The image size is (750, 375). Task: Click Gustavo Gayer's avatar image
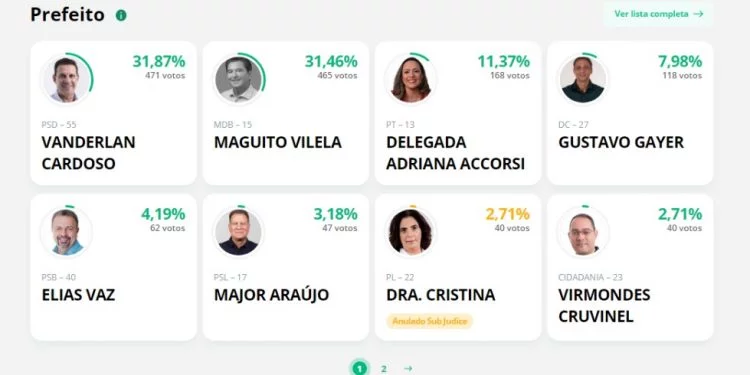coord(583,80)
